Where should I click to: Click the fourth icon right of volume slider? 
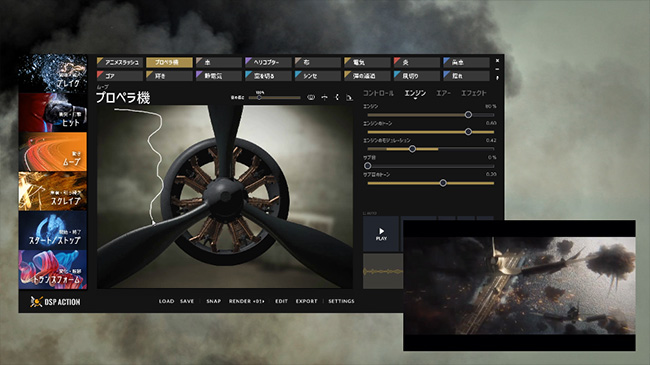(x=349, y=97)
